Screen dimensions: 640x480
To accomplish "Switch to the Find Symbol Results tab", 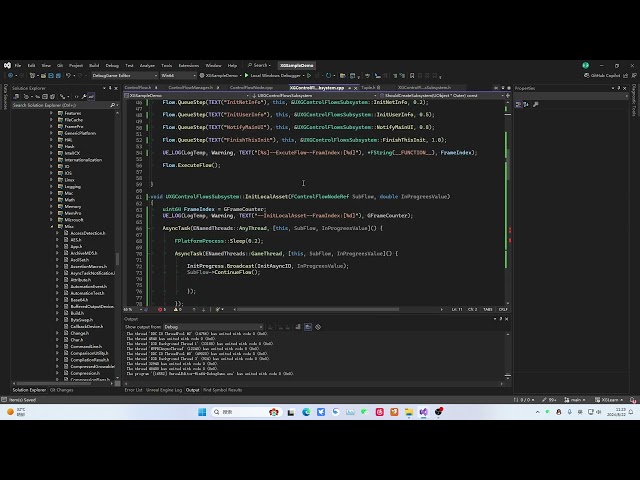I will (x=222, y=390).
